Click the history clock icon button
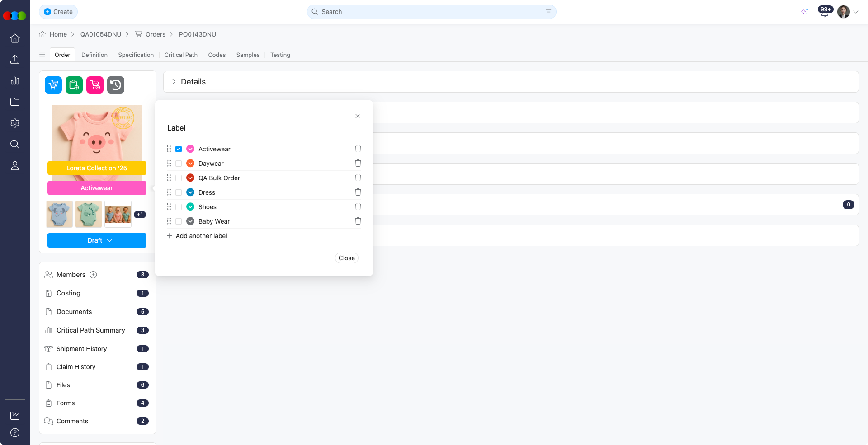The height and width of the screenshot is (445, 868). click(x=116, y=85)
